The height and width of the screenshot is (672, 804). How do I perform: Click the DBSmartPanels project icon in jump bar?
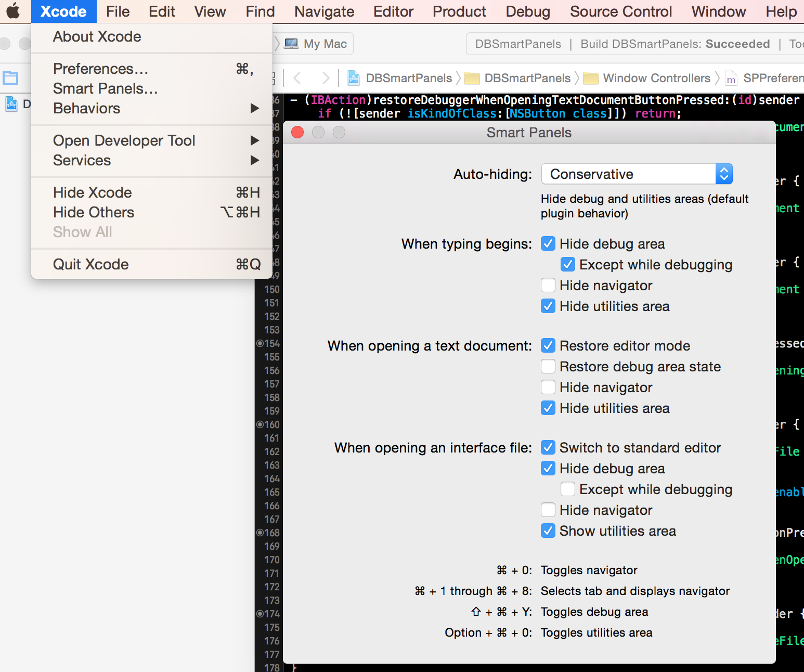pos(354,78)
